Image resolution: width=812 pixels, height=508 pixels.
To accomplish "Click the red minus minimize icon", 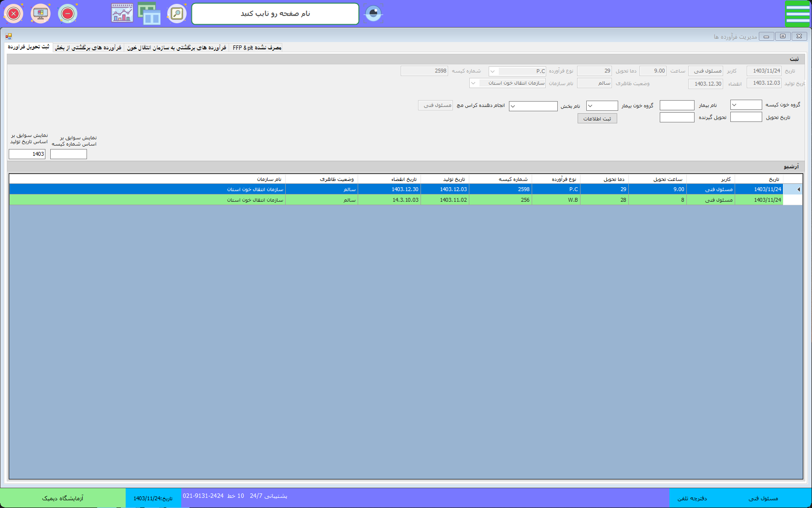I will point(68,14).
